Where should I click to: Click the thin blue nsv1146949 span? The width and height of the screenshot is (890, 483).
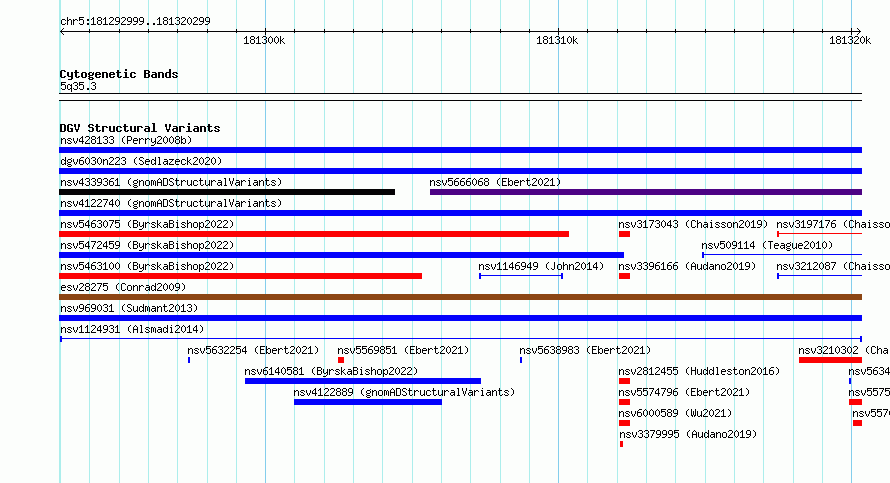pyautogui.click(x=521, y=276)
